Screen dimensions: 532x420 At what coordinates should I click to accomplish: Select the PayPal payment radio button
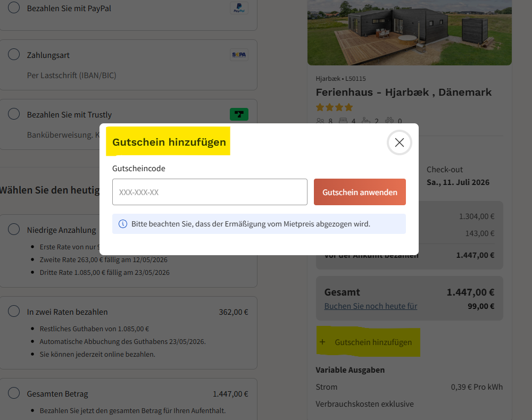coord(13,8)
